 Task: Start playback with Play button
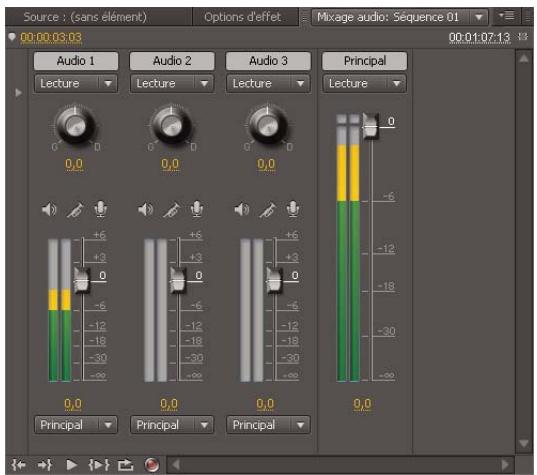tap(71, 465)
